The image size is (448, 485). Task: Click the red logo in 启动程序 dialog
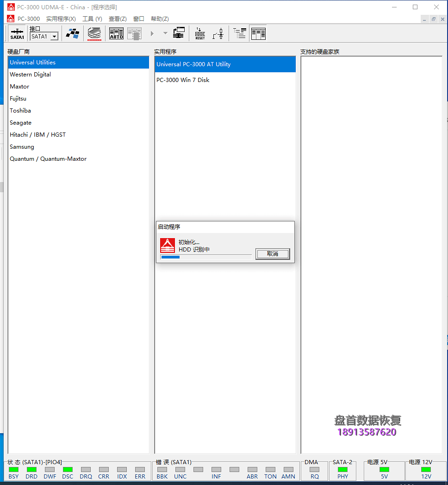(x=168, y=246)
